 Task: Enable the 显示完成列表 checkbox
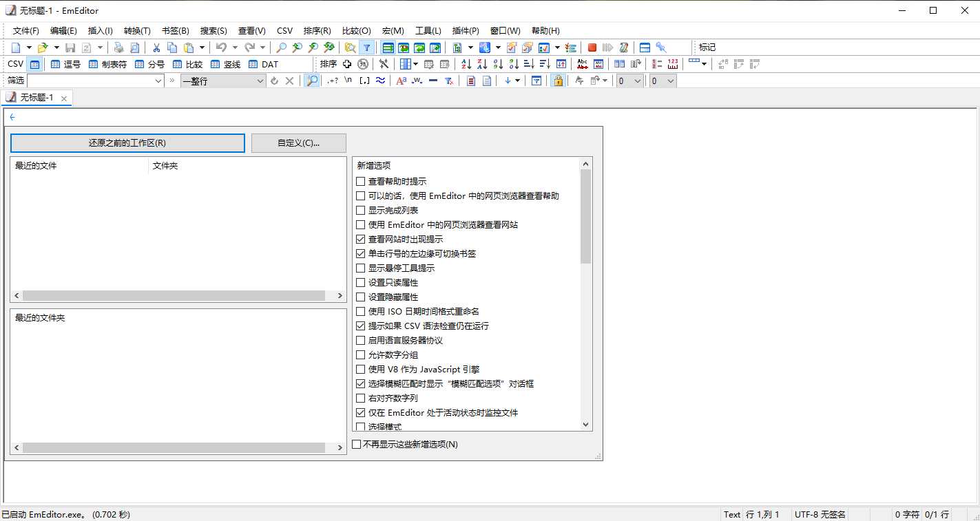coord(360,211)
